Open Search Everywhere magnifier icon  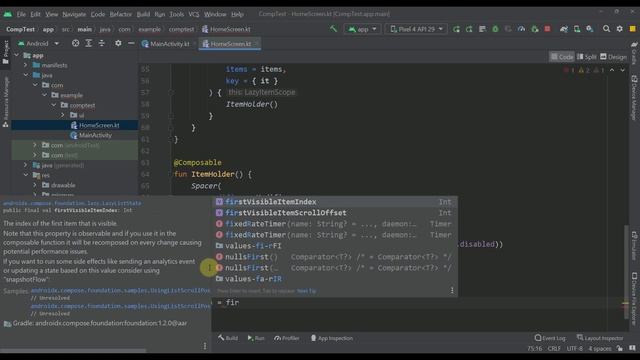click(x=607, y=29)
